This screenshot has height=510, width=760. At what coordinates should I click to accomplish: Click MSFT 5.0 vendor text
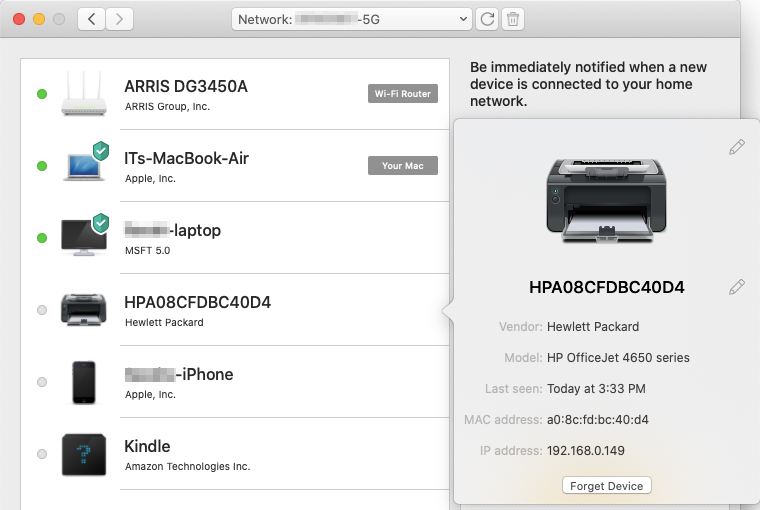pyautogui.click(x=147, y=251)
